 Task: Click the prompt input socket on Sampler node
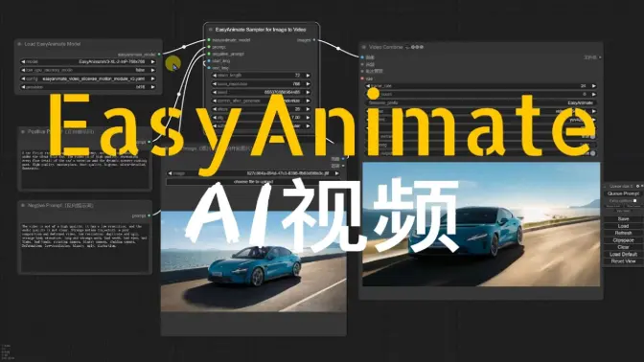point(209,47)
